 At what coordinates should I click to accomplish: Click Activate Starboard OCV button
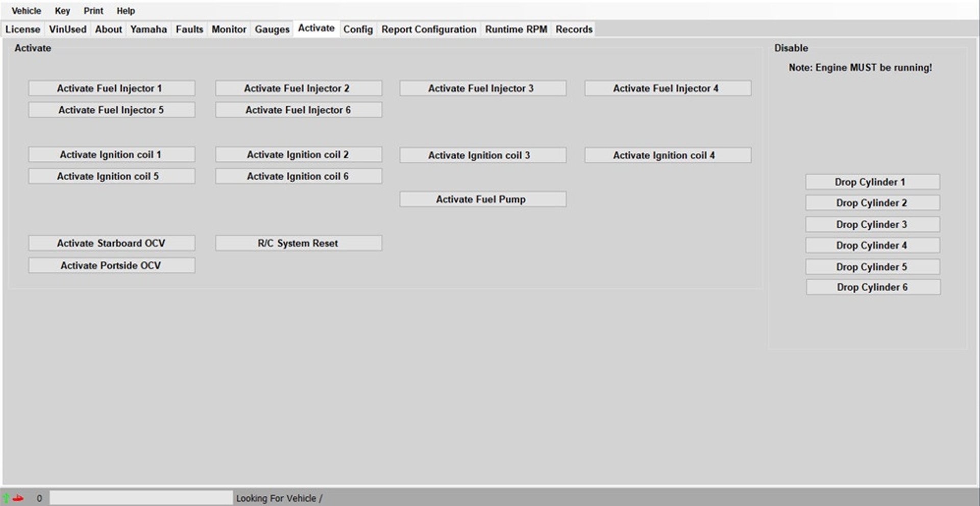click(112, 243)
